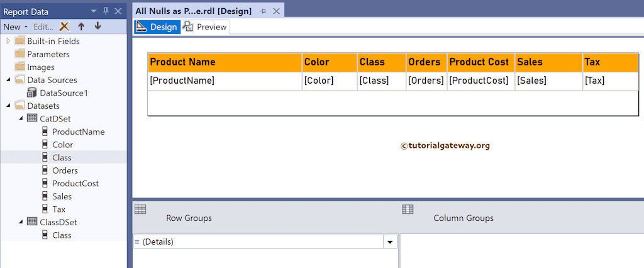644x268 pixels.
Task: Collapse the ClassDSet dataset
Action: point(21,222)
